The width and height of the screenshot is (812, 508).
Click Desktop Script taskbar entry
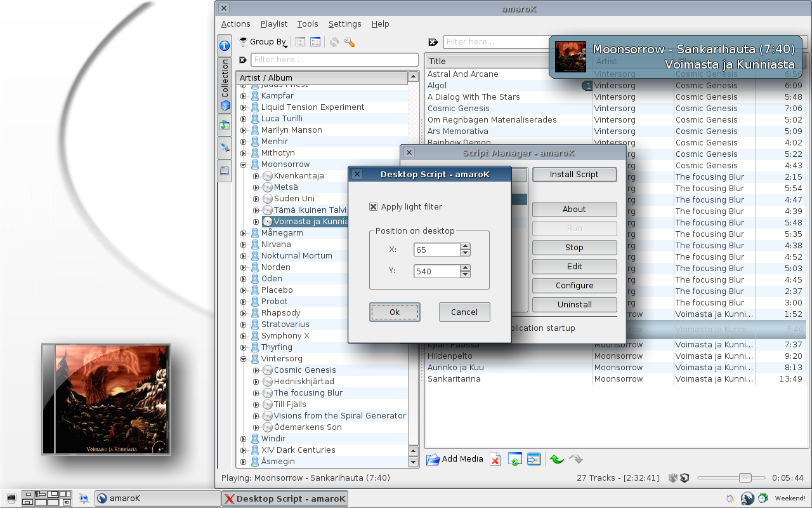pos(285,498)
